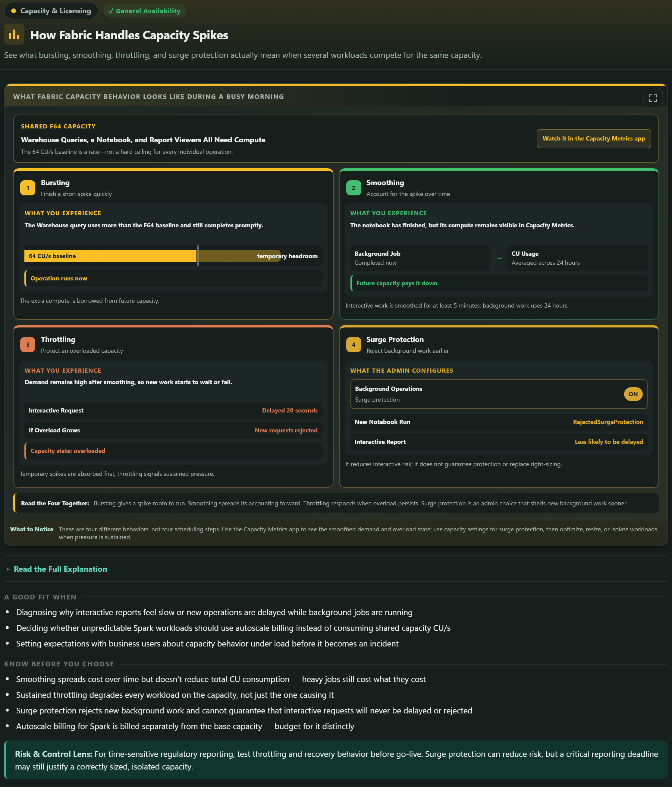Click the step 4 Surge Protection badge
Viewport: 672px width, 787px height.
point(353,345)
